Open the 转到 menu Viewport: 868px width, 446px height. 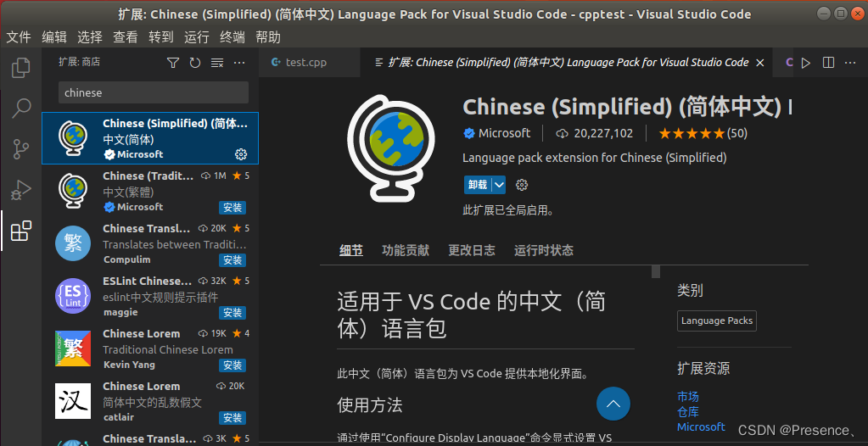161,37
